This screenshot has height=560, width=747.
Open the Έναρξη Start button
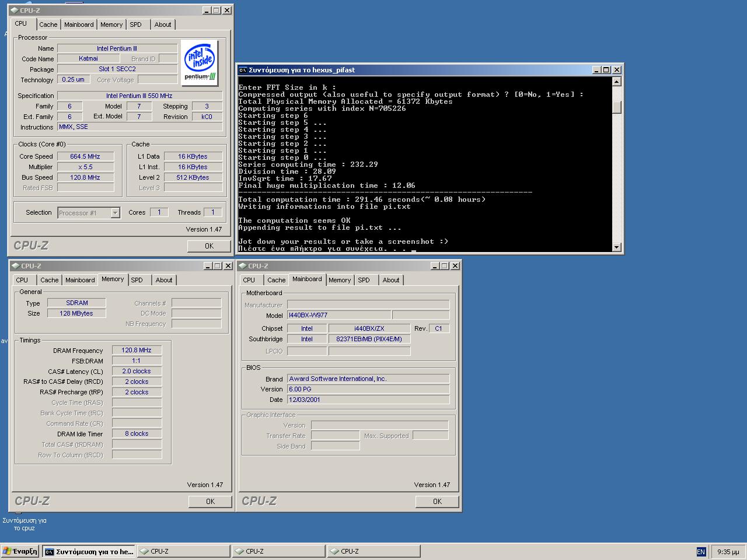20,551
